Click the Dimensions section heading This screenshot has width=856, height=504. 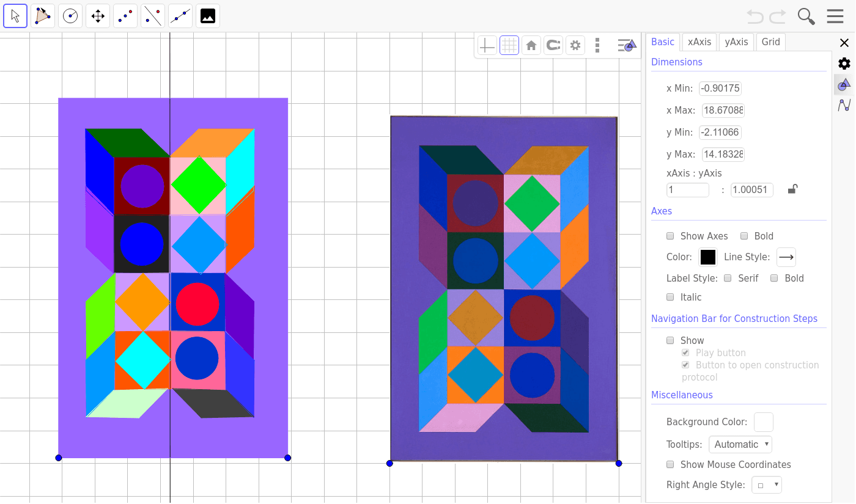click(677, 62)
